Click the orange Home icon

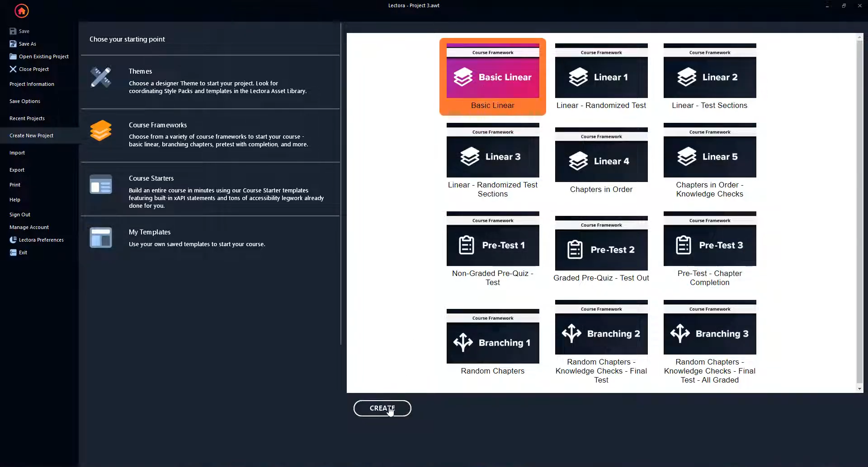point(21,10)
